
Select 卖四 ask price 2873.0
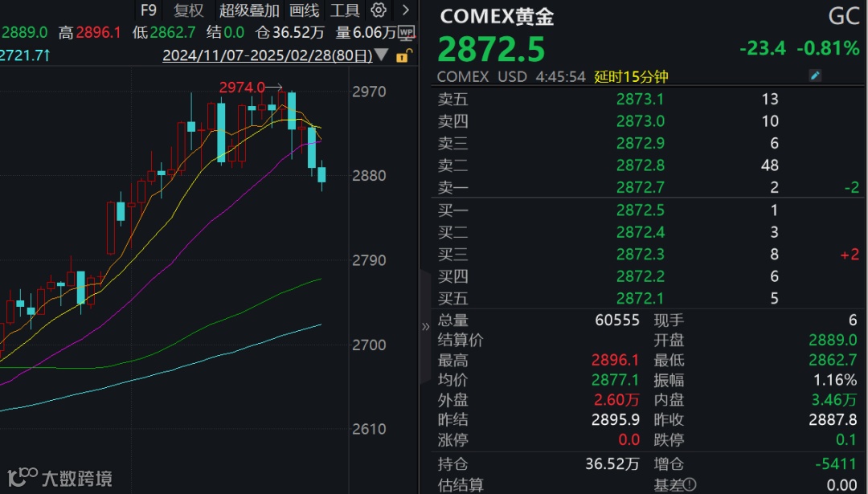click(640, 121)
